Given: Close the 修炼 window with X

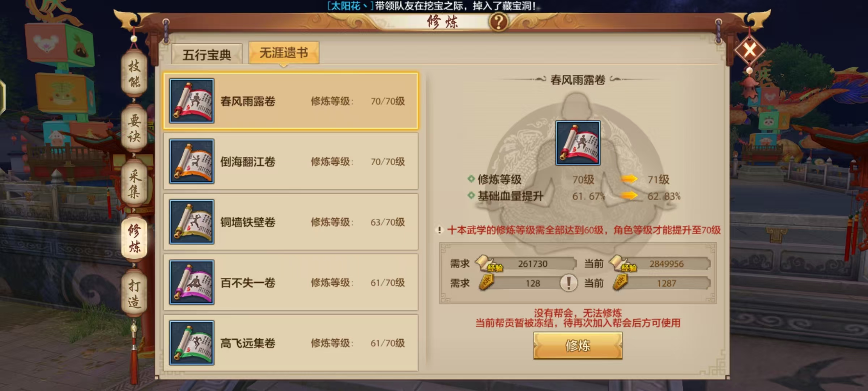Looking at the screenshot, I should tap(749, 50).
